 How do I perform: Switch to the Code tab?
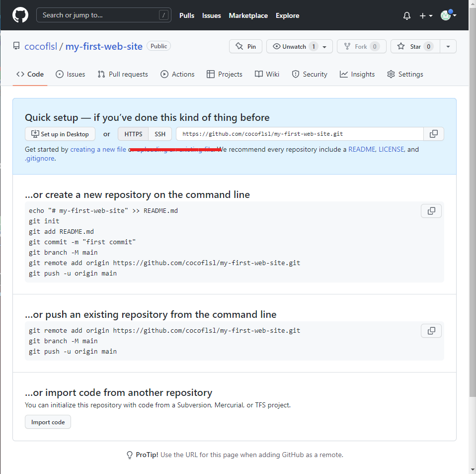click(x=30, y=74)
